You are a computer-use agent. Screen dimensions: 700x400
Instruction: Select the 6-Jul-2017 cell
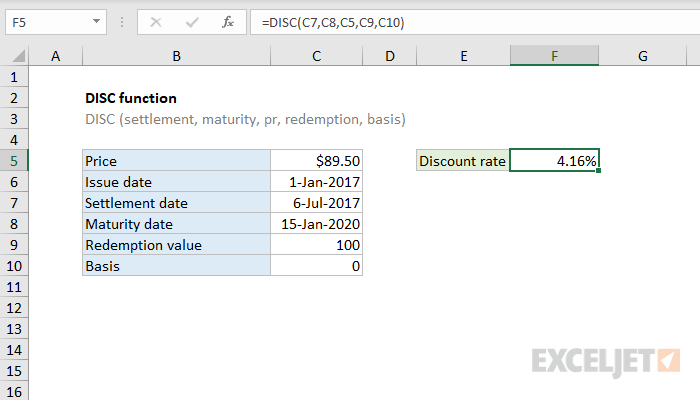(x=317, y=203)
